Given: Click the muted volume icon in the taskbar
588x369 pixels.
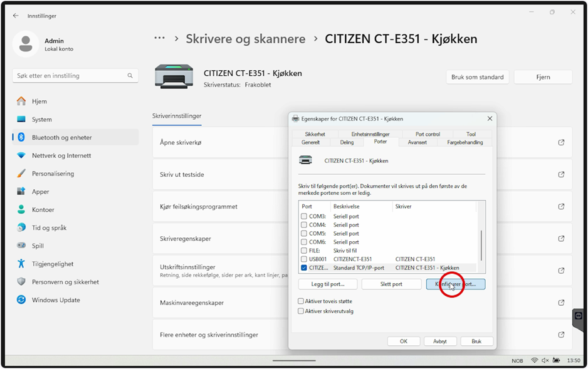Looking at the screenshot, I should pos(545,360).
